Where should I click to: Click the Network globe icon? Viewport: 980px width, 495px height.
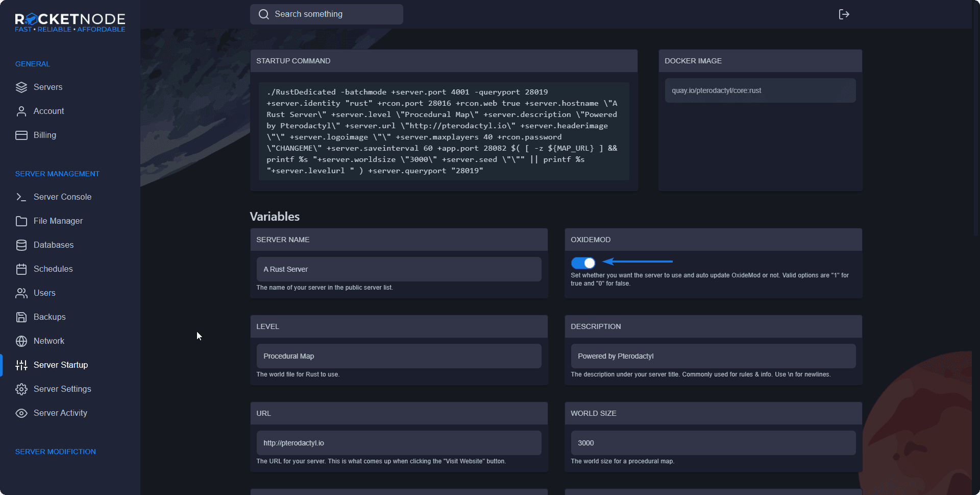(x=21, y=341)
